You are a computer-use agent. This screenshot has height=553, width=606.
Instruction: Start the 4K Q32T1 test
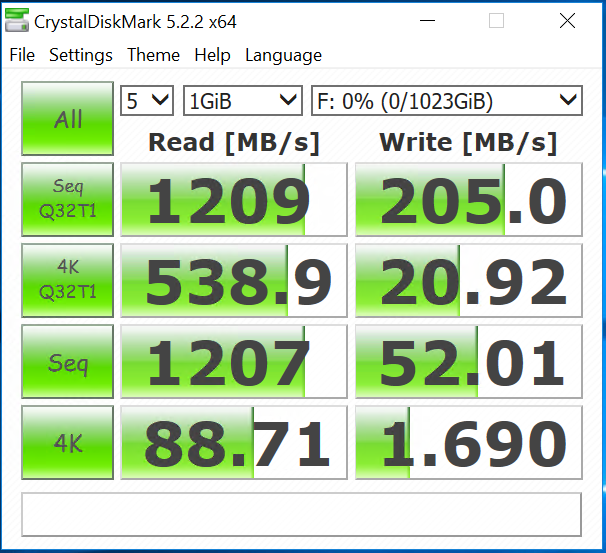click(68, 280)
